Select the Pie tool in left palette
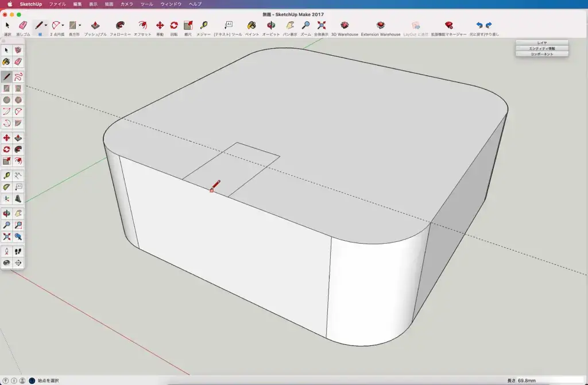The height and width of the screenshot is (385, 588). pos(18,124)
